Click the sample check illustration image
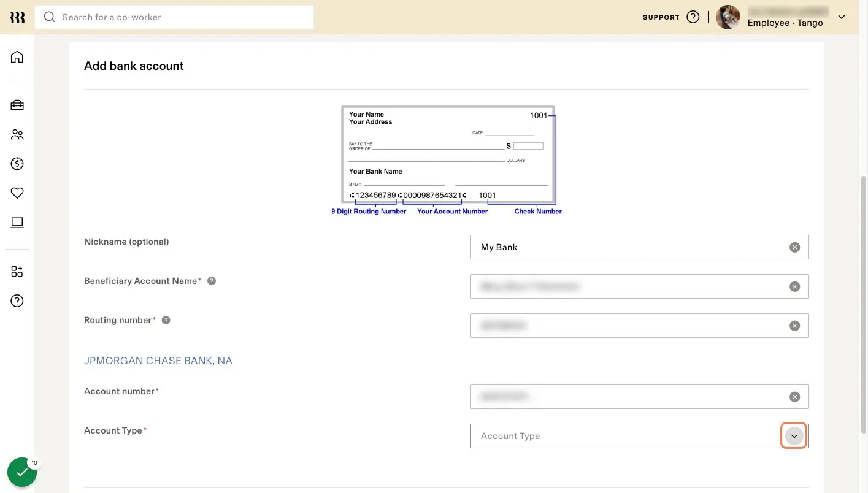Viewport: 868px width, 493px height. tap(448, 161)
